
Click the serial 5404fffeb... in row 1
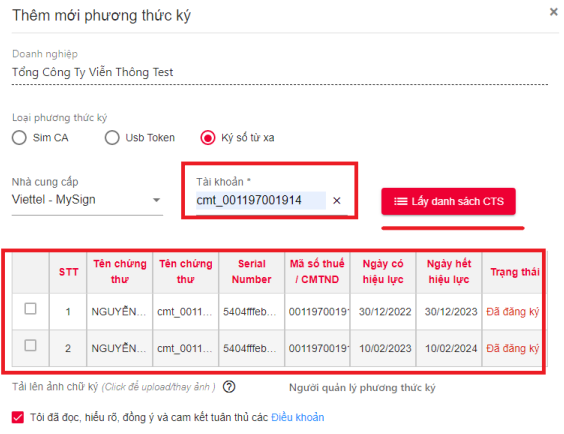click(x=250, y=312)
